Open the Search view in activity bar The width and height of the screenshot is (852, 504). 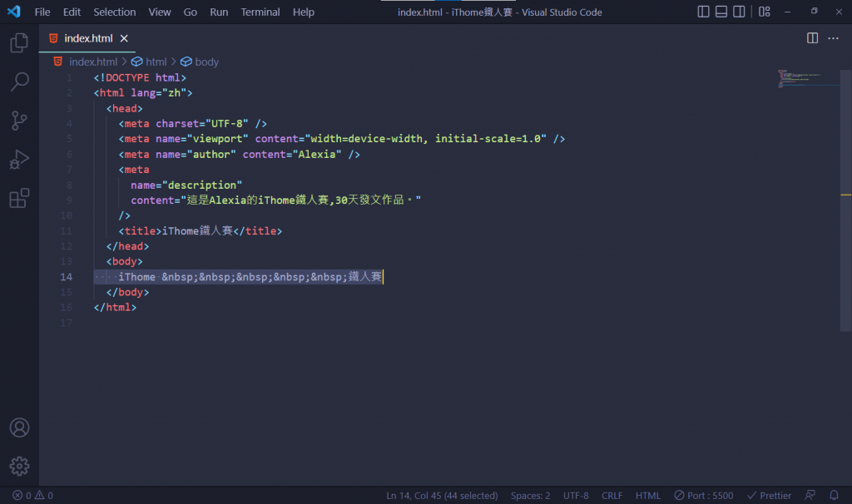tap(19, 82)
